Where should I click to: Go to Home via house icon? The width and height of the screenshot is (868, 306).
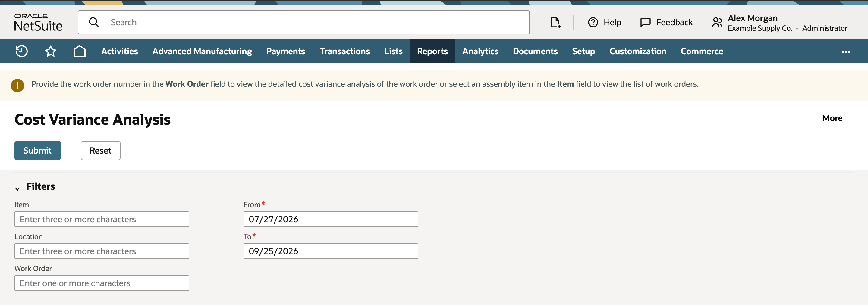point(80,51)
